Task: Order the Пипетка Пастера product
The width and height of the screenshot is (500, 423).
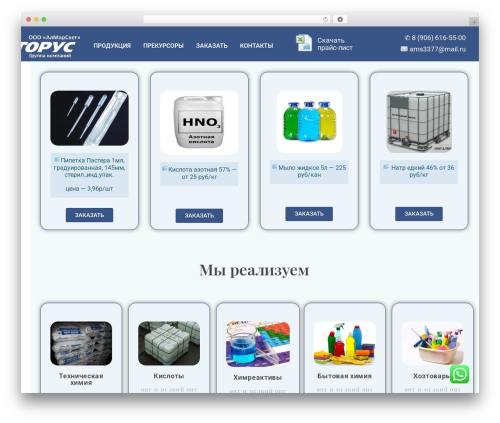Action: pyautogui.click(x=89, y=215)
